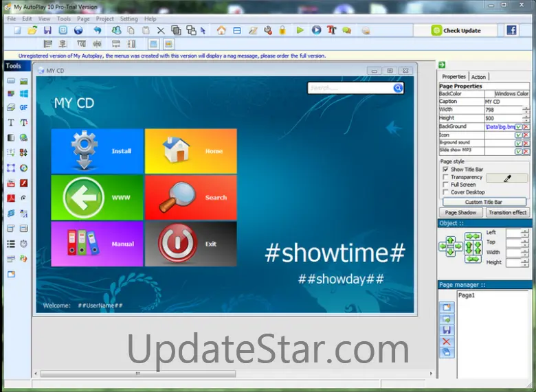Image resolution: width=536 pixels, height=392 pixels.
Task: Adjust the page Width spinner
Action: (526, 110)
